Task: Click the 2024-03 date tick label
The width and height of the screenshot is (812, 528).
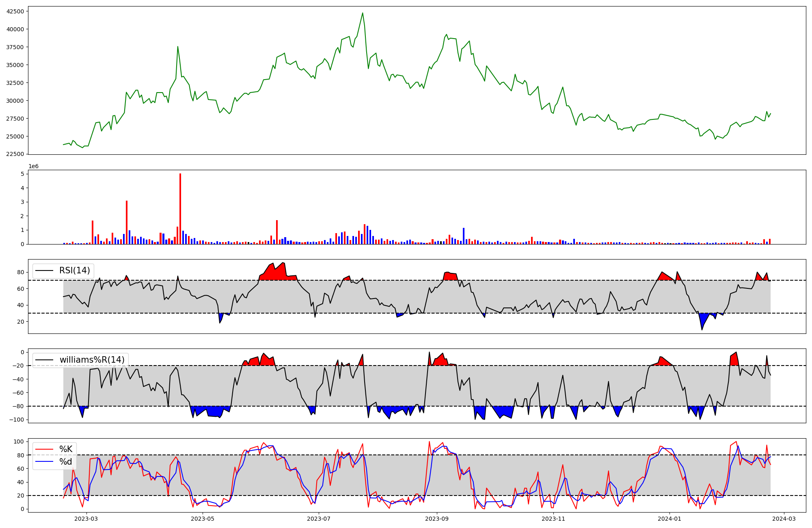Action: coord(784,519)
